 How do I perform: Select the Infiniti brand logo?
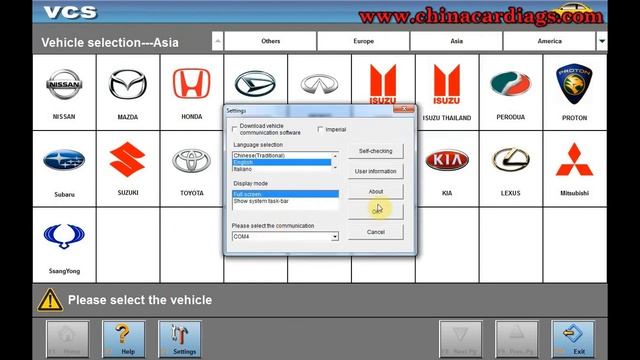pyautogui.click(x=319, y=84)
